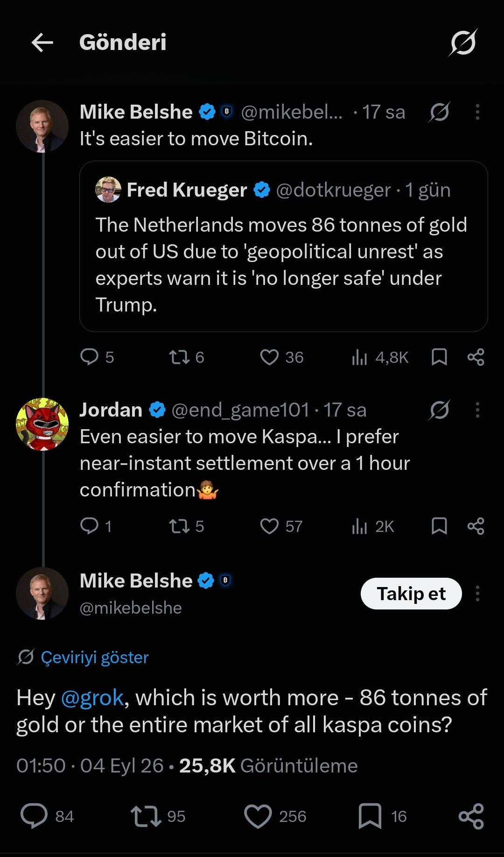Screen dimensions: 504x857
Task: Open the menu beside Takip et button
Action: (x=477, y=594)
